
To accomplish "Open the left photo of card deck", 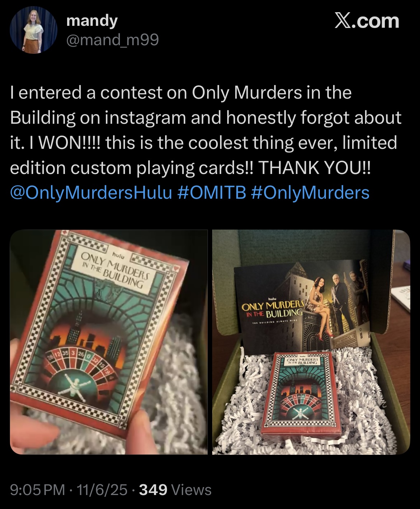I will point(109,342).
